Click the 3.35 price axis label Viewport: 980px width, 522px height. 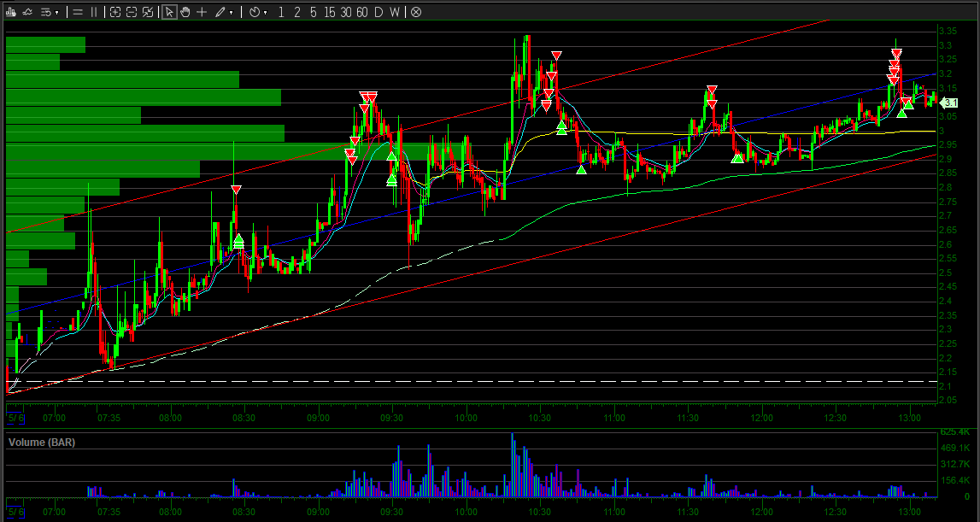click(x=948, y=32)
